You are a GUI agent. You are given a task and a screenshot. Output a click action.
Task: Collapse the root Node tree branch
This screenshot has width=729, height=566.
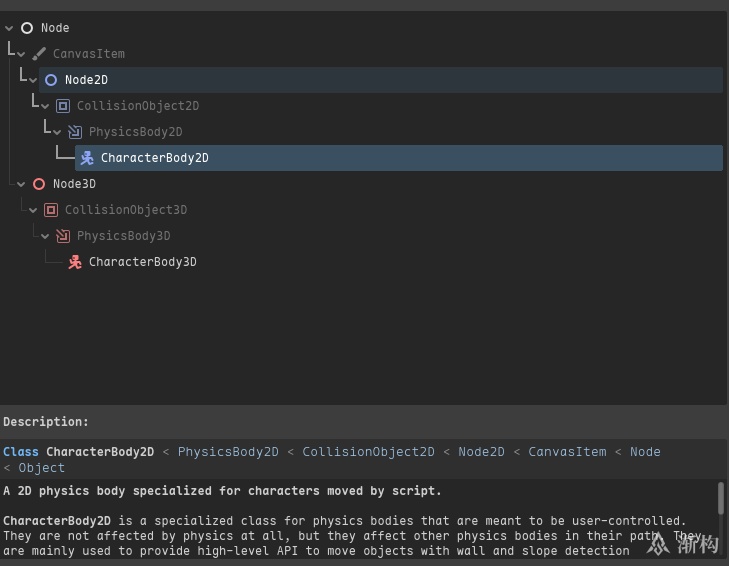pos(9,28)
